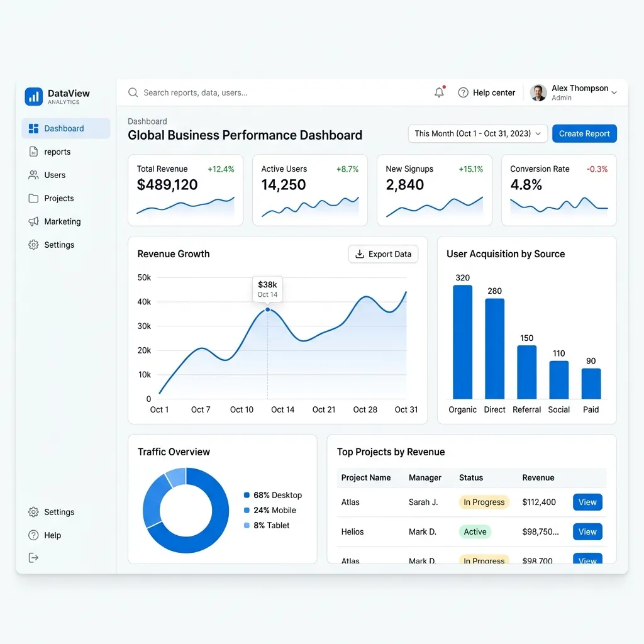Click the Help question mark icon in sidebar
The width and height of the screenshot is (644, 644).
[34, 535]
